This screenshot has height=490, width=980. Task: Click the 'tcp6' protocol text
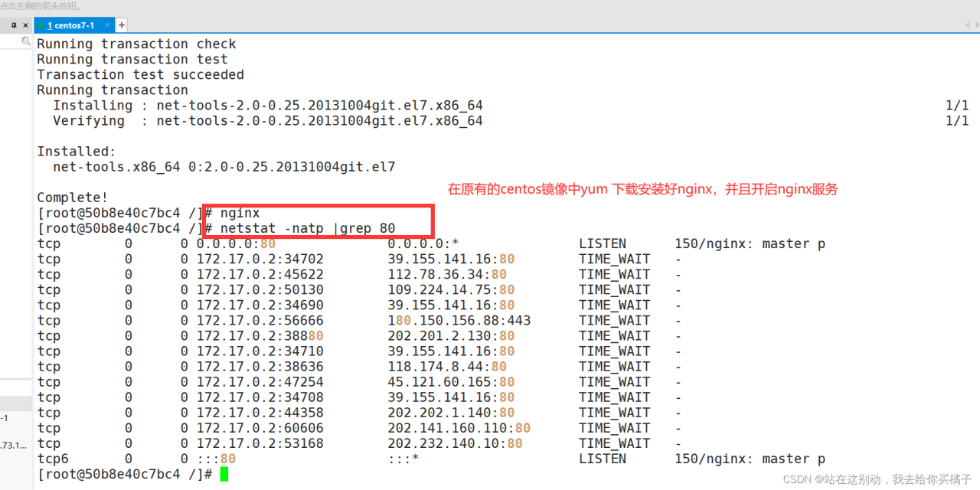pos(53,459)
